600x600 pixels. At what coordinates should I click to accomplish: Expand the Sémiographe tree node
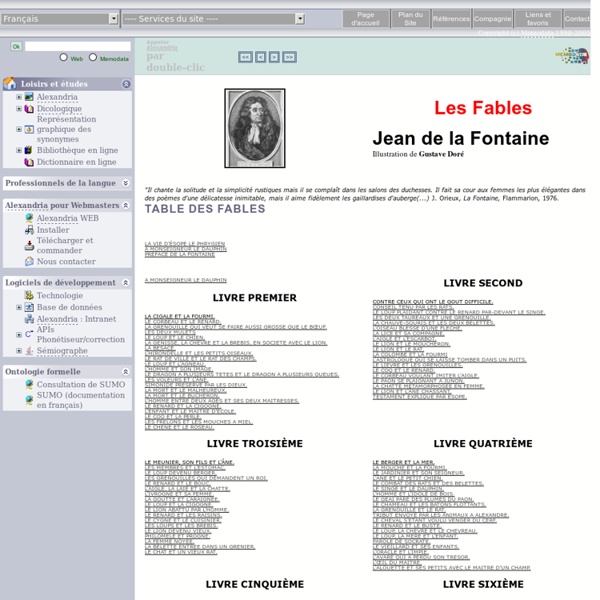point(19,351)
